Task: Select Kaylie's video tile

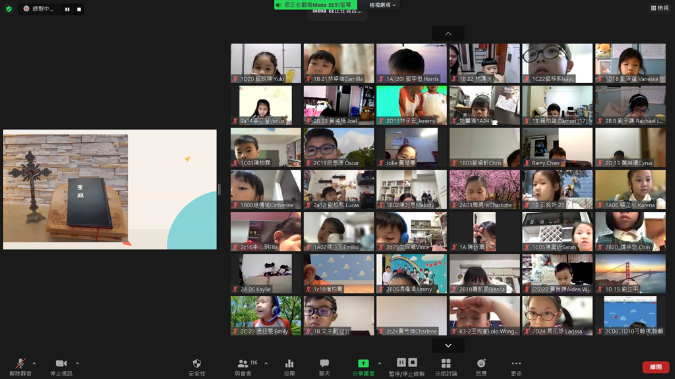Action: point(266,273)
